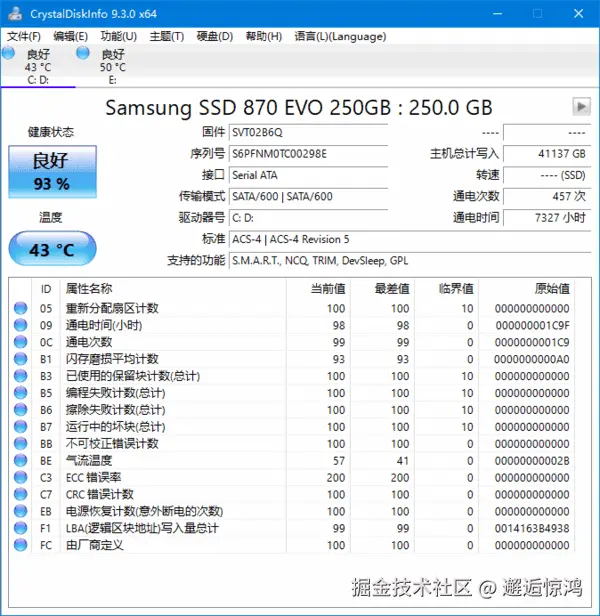Click the ACS-4 Revision 5 standard field
This screenshot has width=600, height=616.
[410, 239]
